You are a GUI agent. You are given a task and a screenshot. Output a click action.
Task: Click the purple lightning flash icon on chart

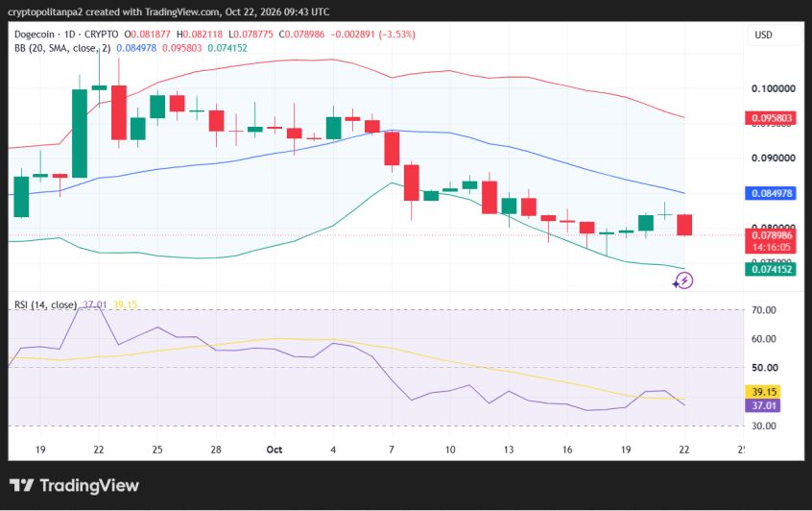click(x=683, y=280)
